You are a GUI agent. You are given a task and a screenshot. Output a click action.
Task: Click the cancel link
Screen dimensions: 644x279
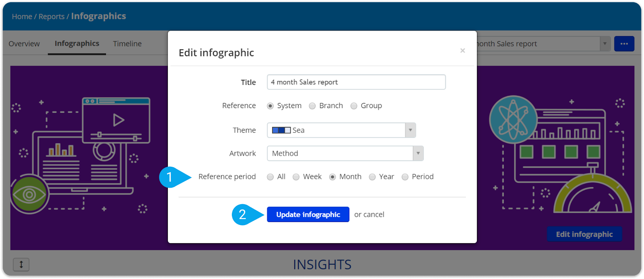(x=374, y=215)
